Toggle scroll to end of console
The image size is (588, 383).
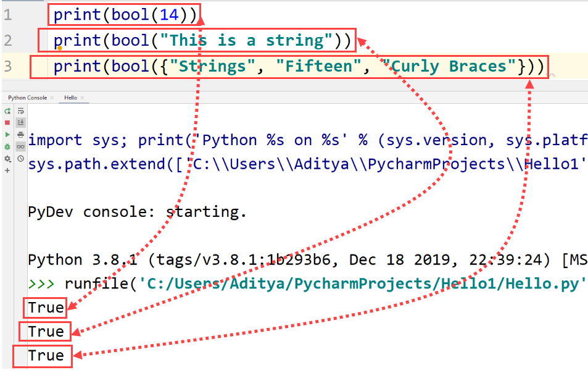[20, 122]
